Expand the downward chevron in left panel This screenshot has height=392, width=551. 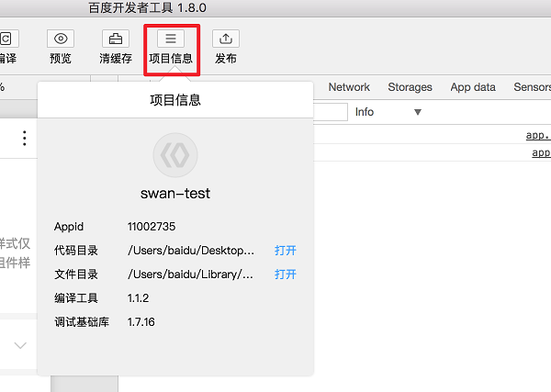(20, 345)
